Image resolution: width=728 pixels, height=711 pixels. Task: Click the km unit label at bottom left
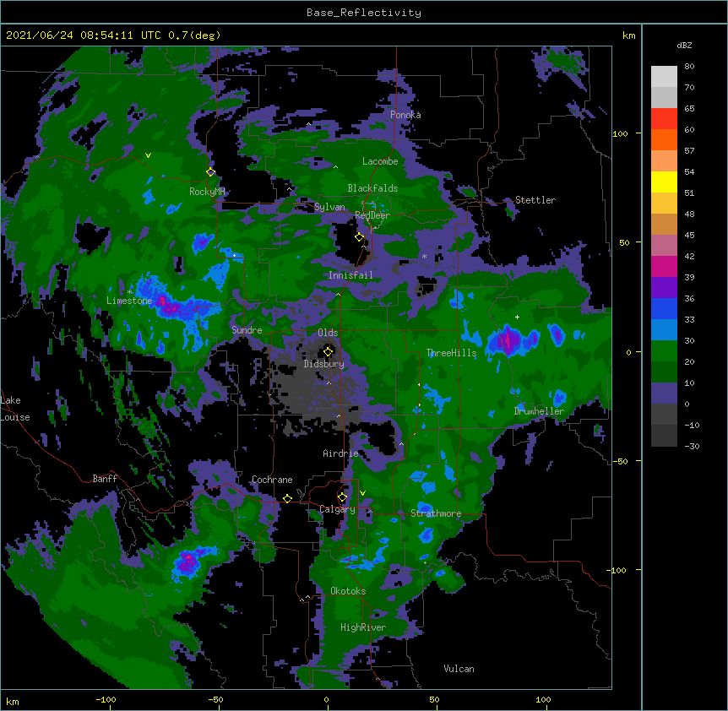pos(13,702)
